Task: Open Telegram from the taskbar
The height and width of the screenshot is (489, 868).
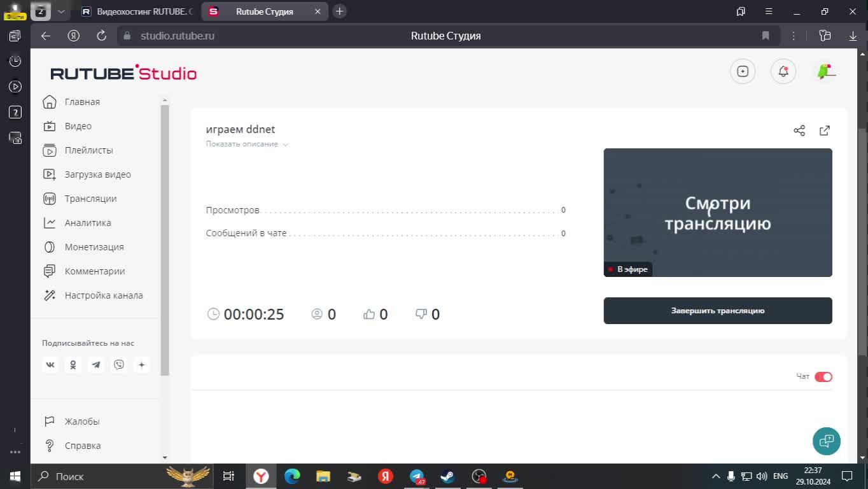Action: 417,476
